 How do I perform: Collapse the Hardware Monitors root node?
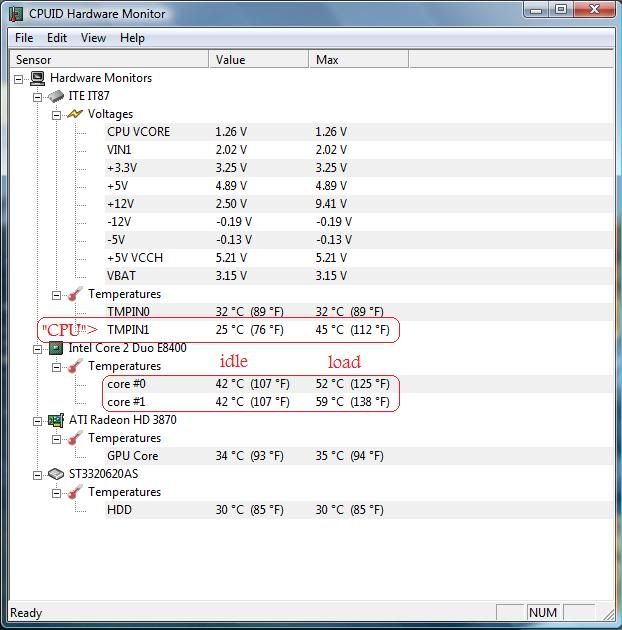click(18, 79)
